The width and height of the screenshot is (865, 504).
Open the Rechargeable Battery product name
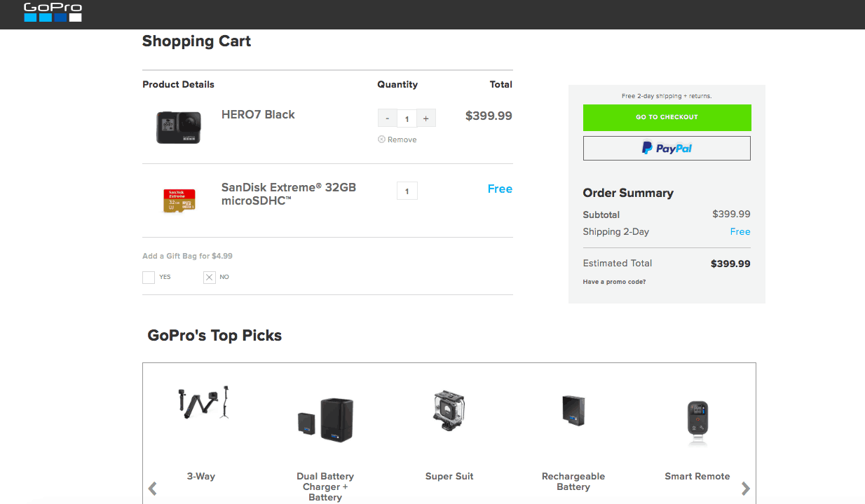tap(573, 482)
